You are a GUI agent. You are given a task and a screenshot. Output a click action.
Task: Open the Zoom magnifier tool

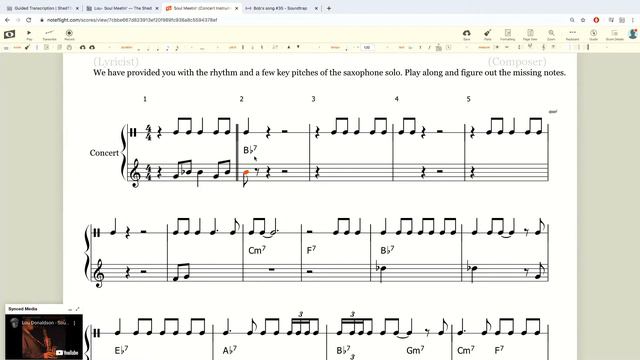click(551, 35)
